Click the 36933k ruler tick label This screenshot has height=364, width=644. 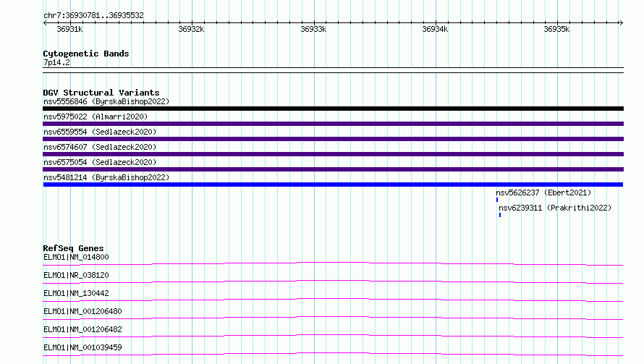point(313,29)
